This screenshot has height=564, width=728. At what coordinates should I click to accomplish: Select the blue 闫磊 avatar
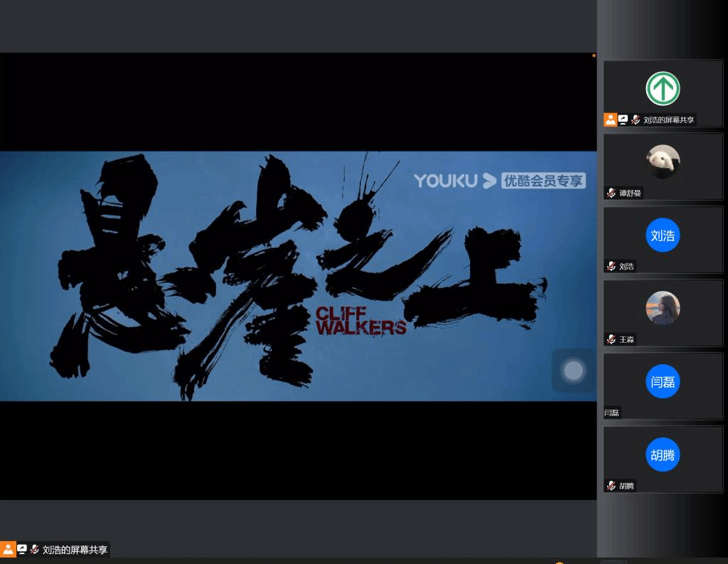663,382
